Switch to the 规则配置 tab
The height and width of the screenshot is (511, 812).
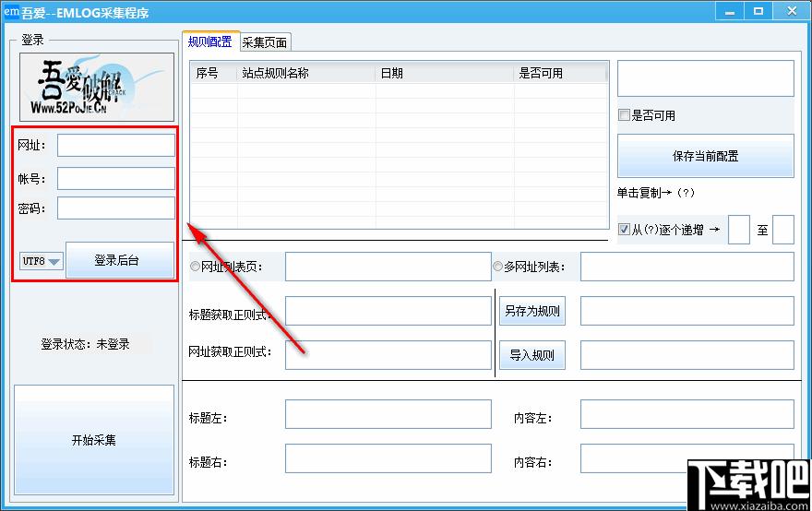(210, 42)
